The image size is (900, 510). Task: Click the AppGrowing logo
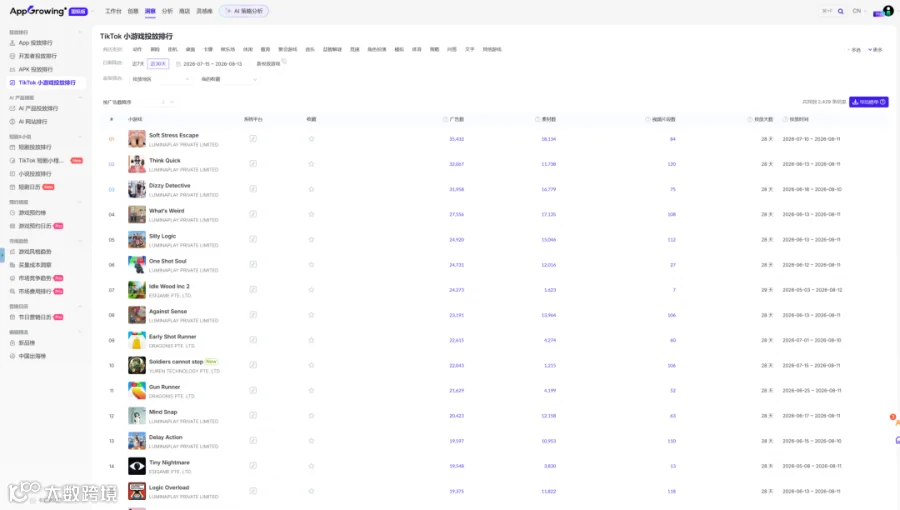point(38,11)
